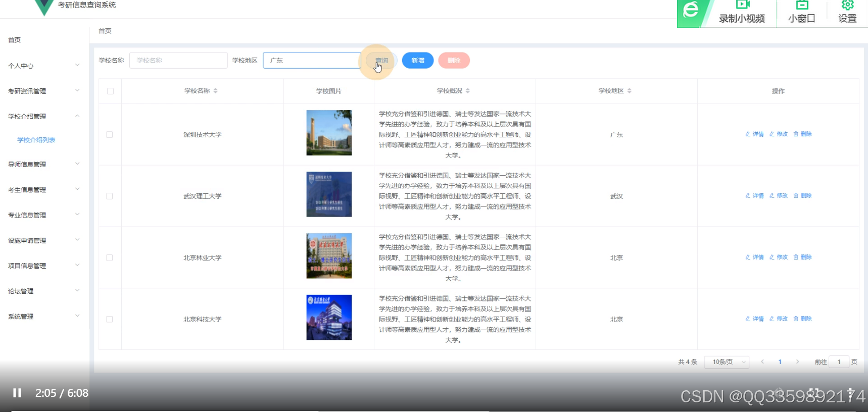Click 修改 for 北京科技大学 row
Viewport: 868px width, 412px height.
click(x=779, y=319)
